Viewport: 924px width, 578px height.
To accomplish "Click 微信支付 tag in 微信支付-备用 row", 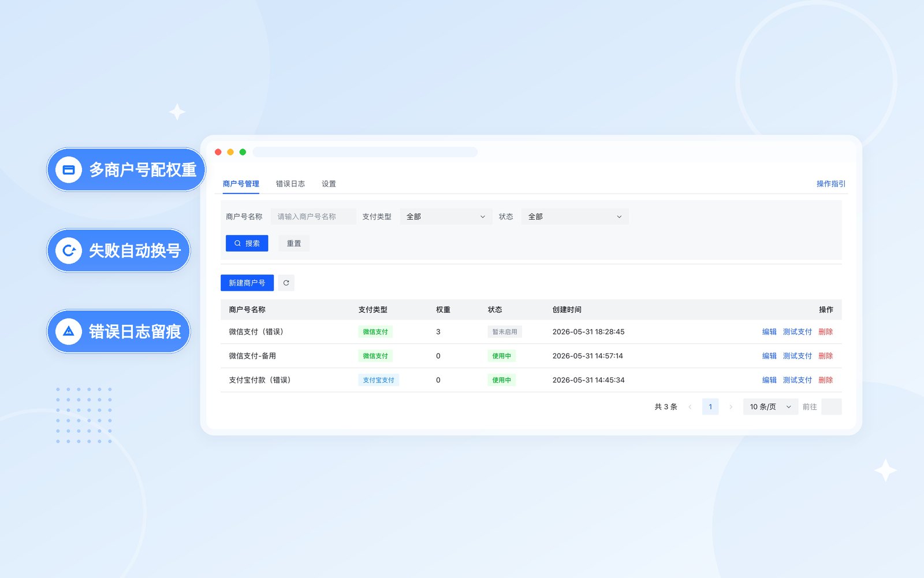I will 375,356.
